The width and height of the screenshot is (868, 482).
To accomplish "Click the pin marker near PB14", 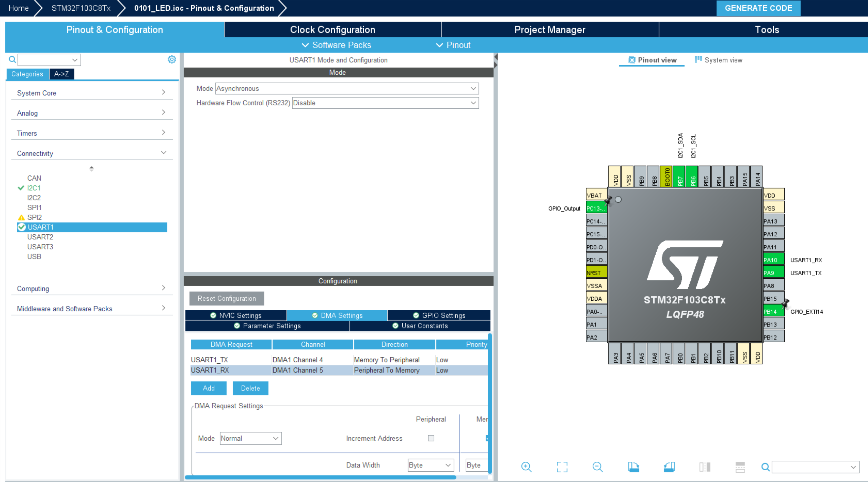I will pyautogui.click(x=785, y=303).
